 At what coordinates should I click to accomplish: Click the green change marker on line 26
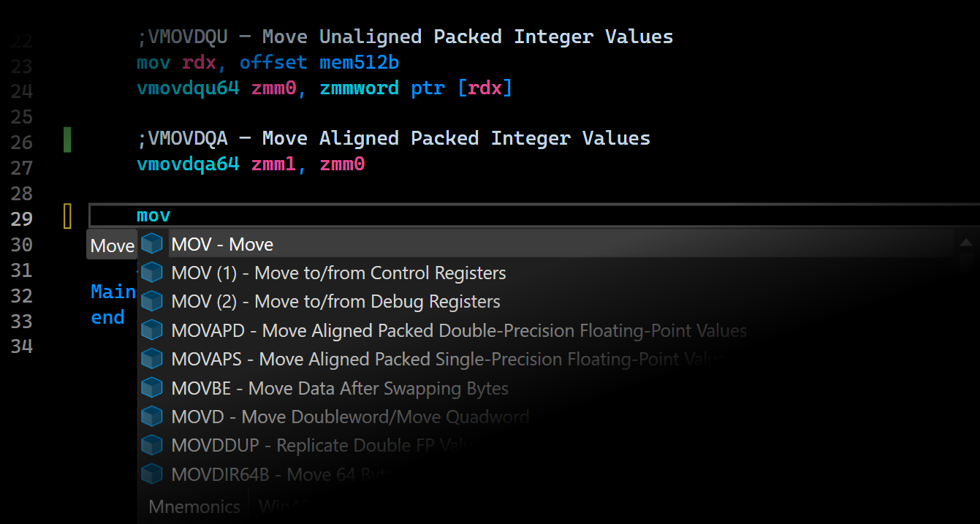[67, 139]
